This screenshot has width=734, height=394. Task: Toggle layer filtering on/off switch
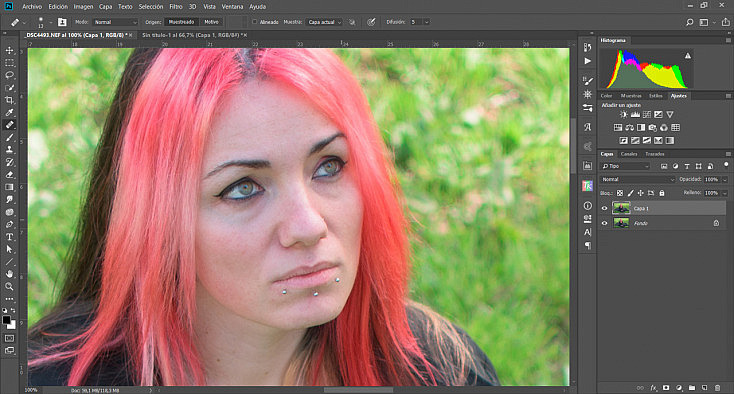click(x=726, y=165)
